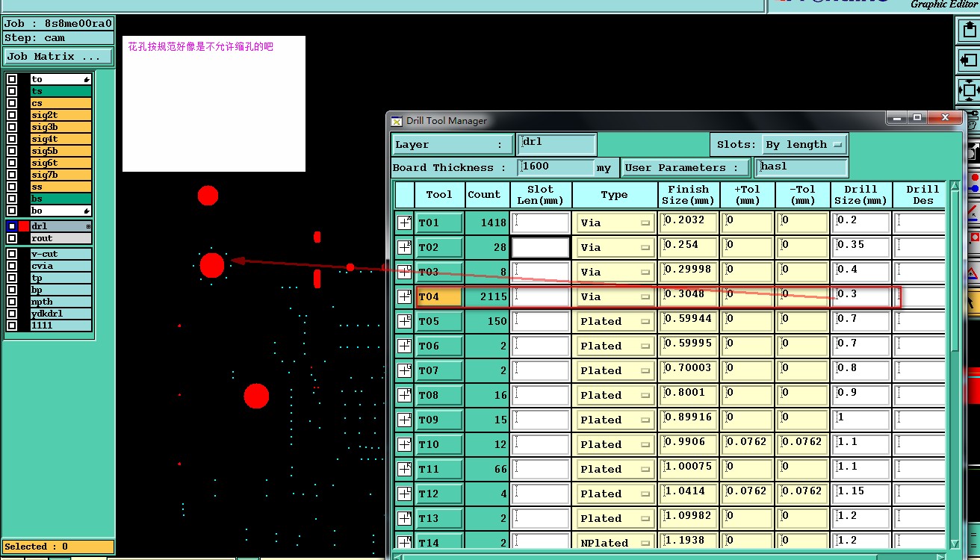Open the Job Matrix button
The width and height of the screenshot is (980, 560).
(58, 57)
